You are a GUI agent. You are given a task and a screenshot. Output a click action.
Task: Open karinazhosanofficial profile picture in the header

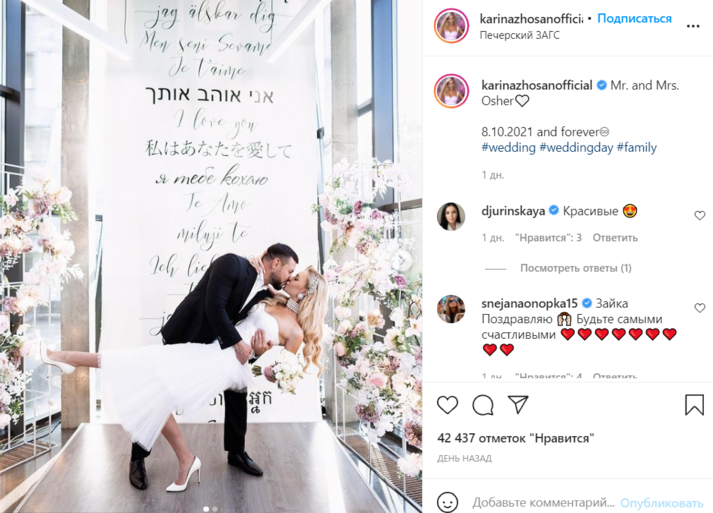pyautogui.click(x=451, y=26)
